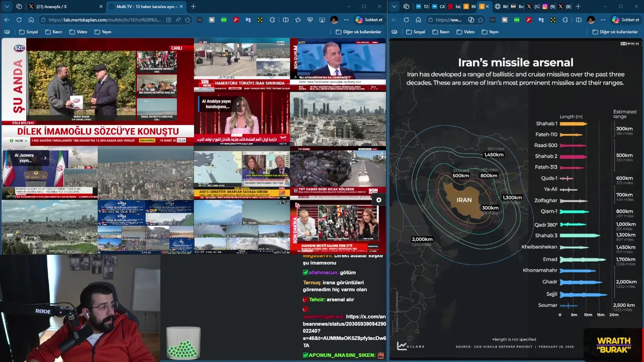Open workspaces icon in right browser window
644x362 pixels.
pyautogui.click(x=407, y=7)
